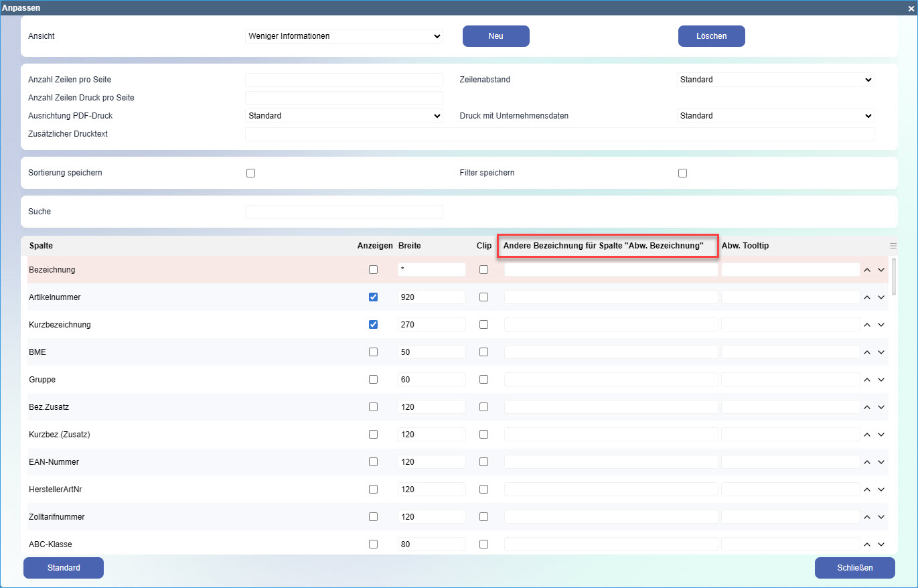Move Zolltarifnummer row down with arrow

(881, 517)
